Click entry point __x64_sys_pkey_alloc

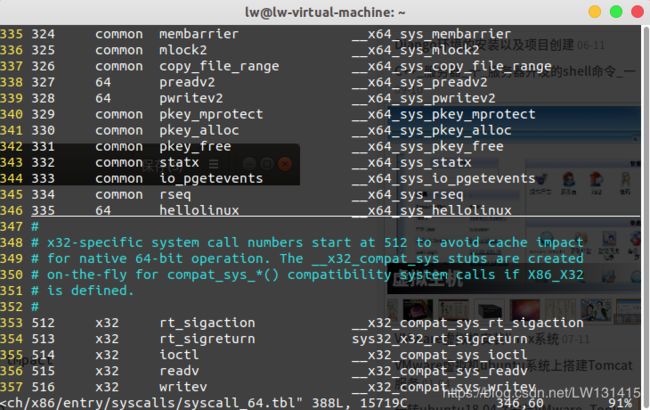(432, 131)
